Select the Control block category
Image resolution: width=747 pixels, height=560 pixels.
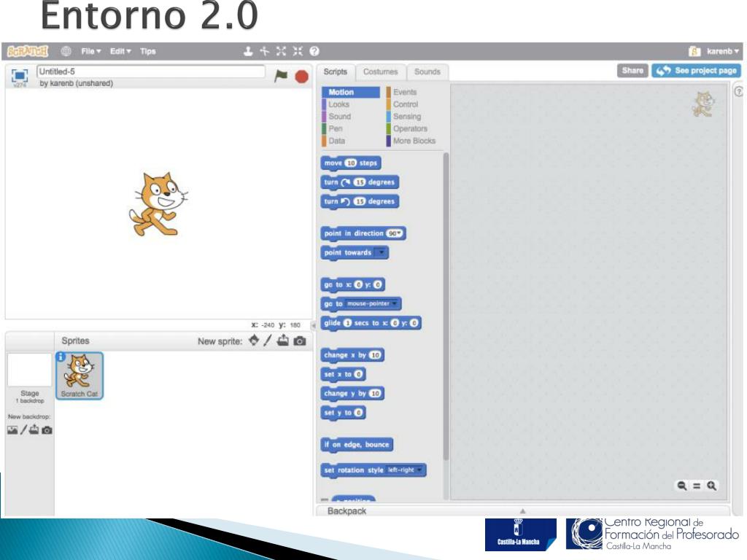(406, 104)
